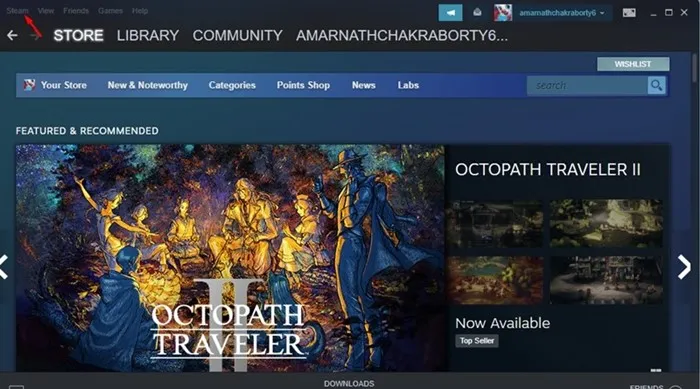
Task: Switch to the LIBRARY tab
Action: click(148, 35)
